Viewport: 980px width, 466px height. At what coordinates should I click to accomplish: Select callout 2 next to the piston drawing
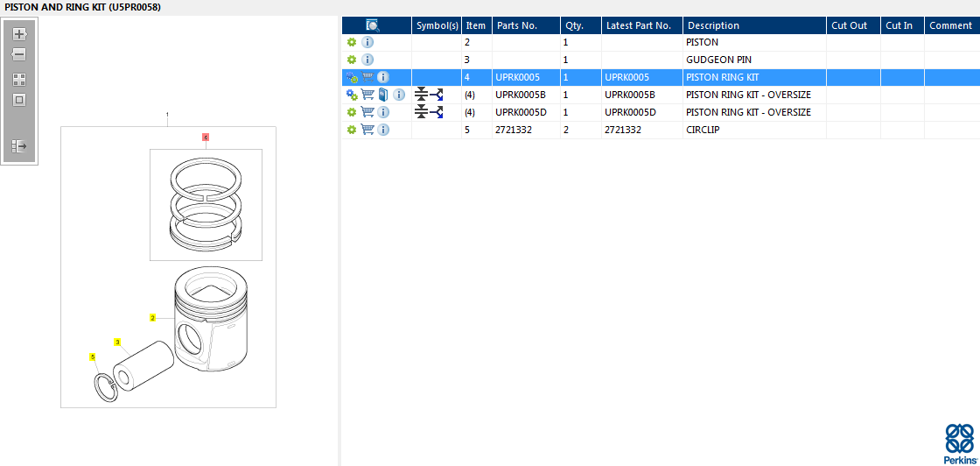tap(152, 318)
